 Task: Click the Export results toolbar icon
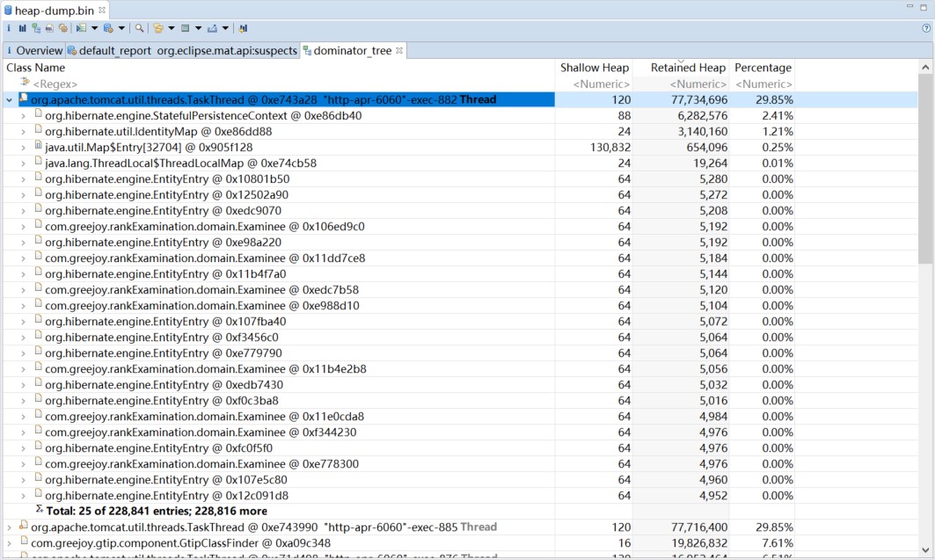[212, 28]
